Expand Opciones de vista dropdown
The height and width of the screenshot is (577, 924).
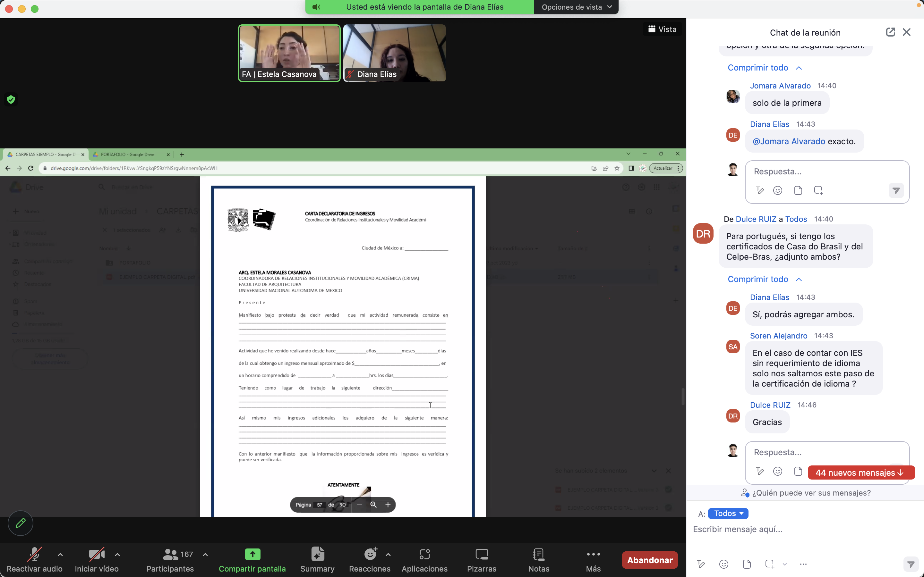click(576, 7)
